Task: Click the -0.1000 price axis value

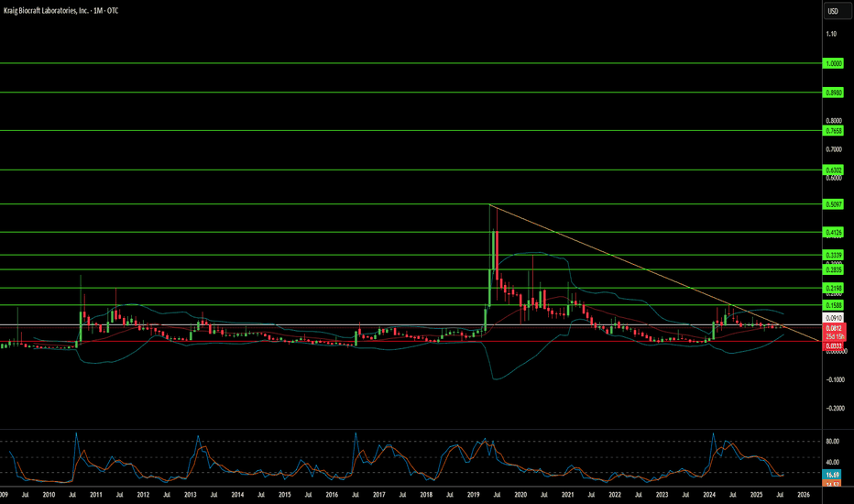Action: (835, 379)
